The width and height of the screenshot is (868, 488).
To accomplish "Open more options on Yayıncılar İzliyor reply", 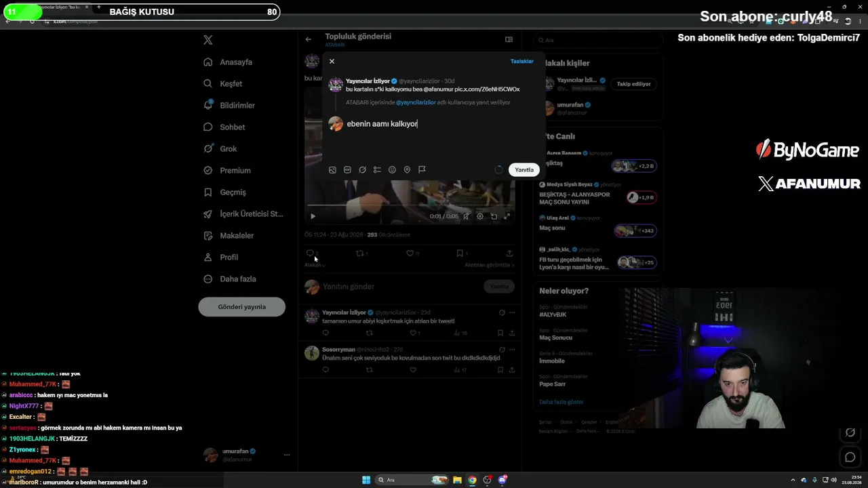I will click(x=512, y=313).
